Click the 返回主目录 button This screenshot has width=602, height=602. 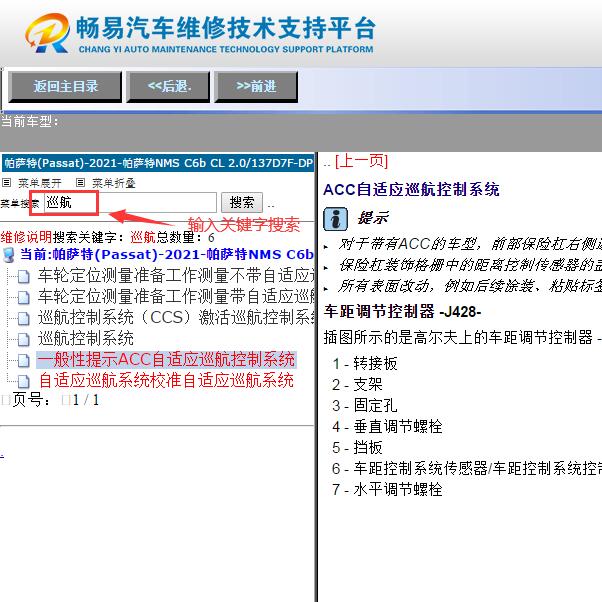pos(65,87)
